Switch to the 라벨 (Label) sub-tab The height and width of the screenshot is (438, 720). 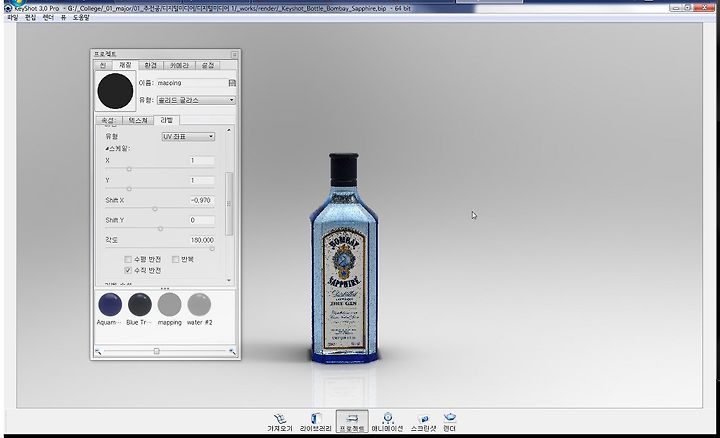167,120
